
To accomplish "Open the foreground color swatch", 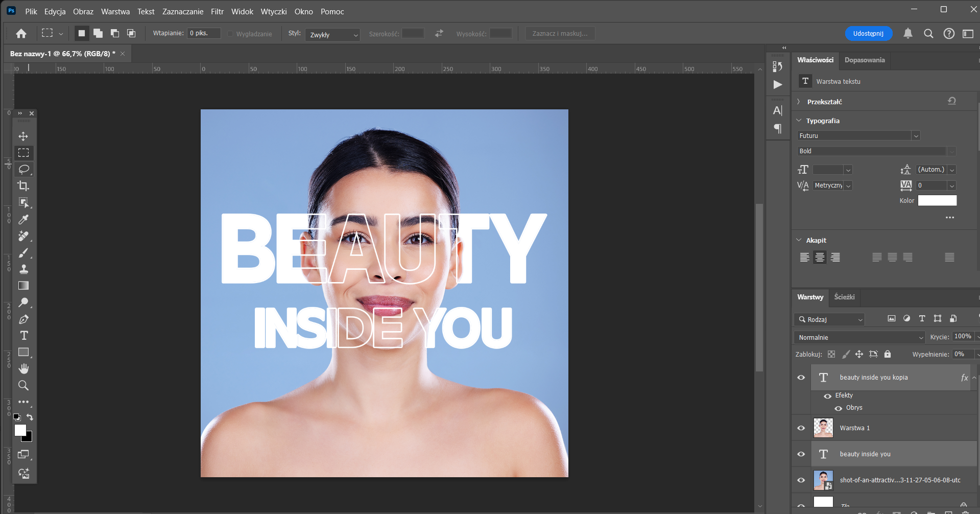I will click(x=20, y=430).
